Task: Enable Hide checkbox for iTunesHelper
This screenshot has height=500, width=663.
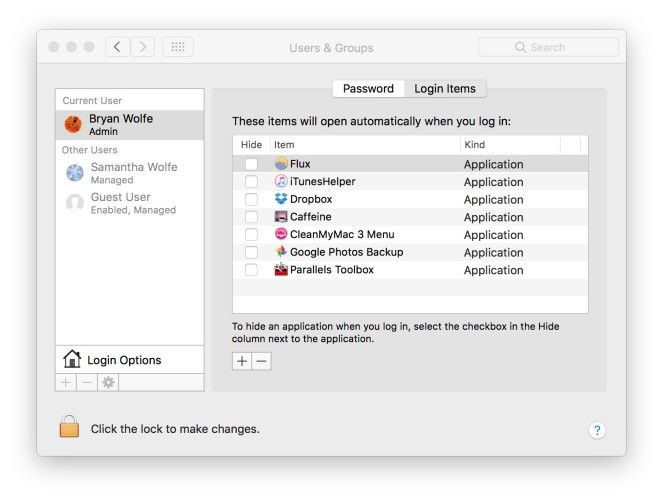Action: pos(251,182)
